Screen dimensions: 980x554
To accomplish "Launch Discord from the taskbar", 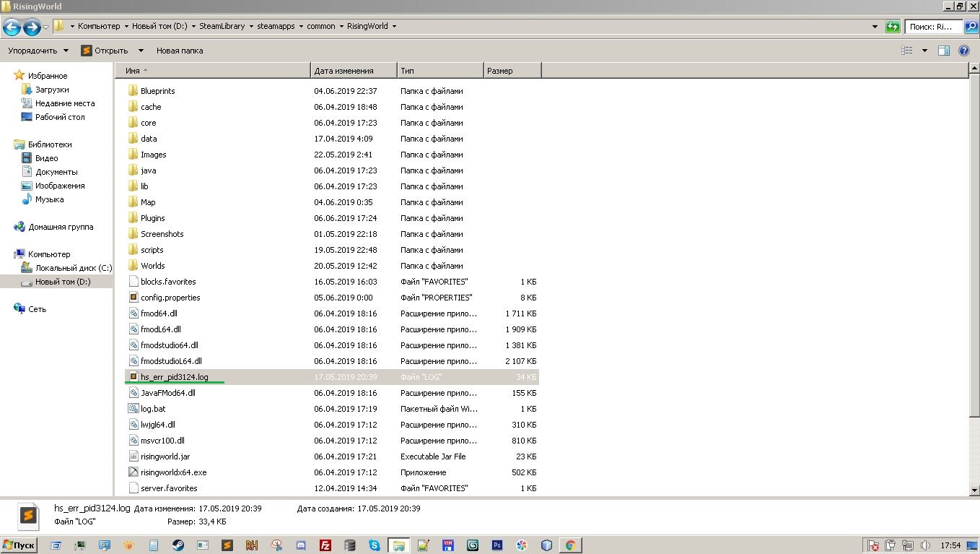I will [x=301, y=545].
